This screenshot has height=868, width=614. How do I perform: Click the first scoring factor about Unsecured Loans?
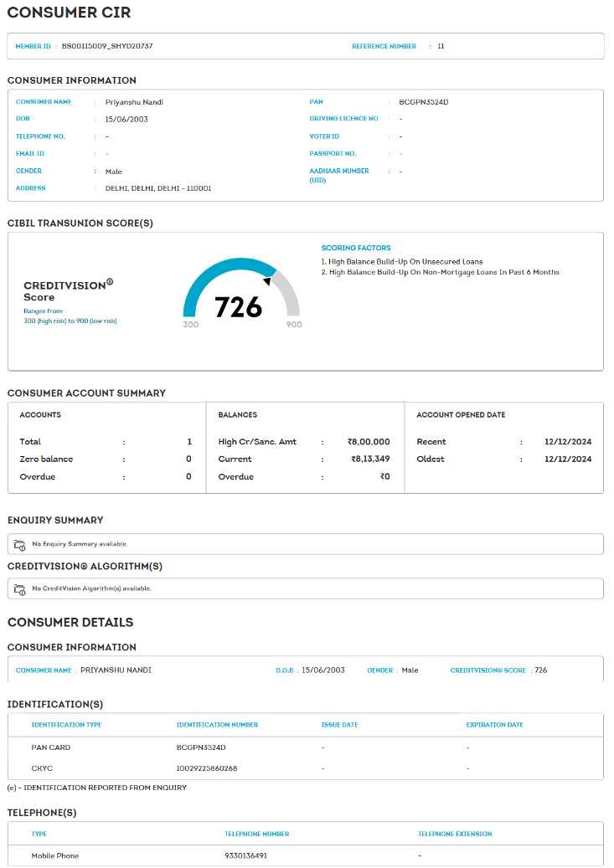pos(402,261)
